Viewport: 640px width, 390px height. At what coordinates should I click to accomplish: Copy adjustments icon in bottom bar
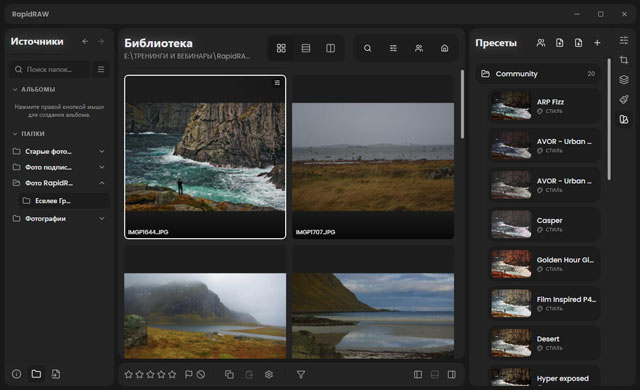(229, 374)
